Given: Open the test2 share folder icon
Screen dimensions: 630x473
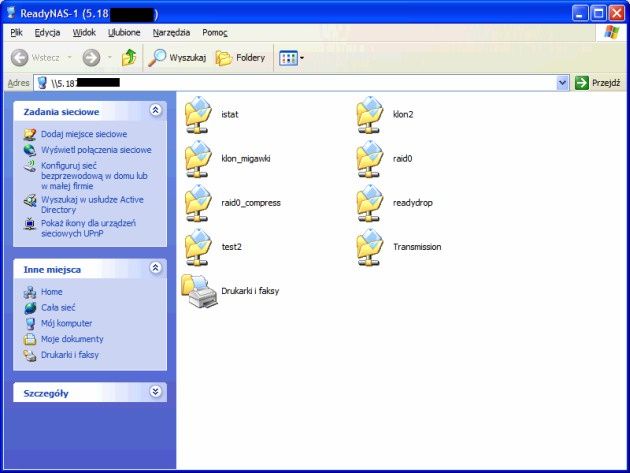Looking at the screenshot, I should click(x=198, y=247).
